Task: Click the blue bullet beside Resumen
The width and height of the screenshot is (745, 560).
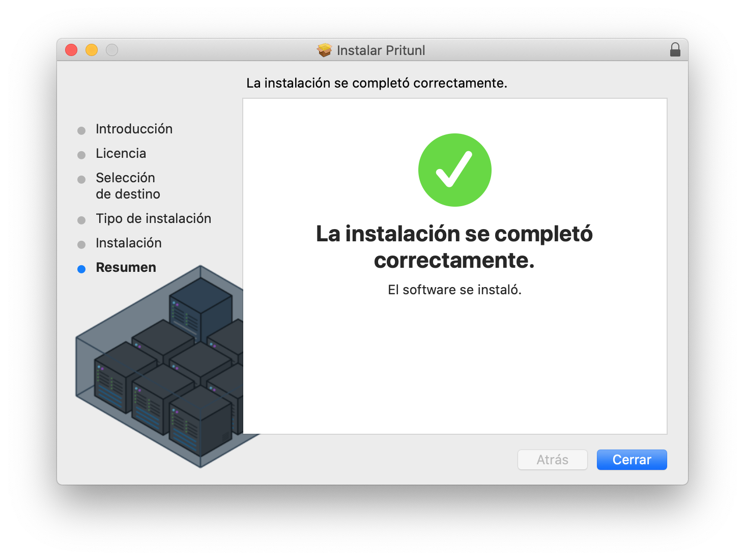Action: [x=81, y=269]
